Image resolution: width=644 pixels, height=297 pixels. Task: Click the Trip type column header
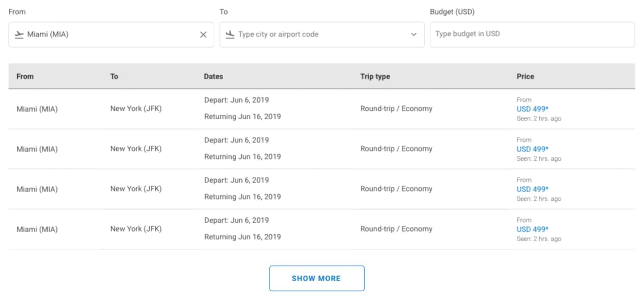[375, 77]
